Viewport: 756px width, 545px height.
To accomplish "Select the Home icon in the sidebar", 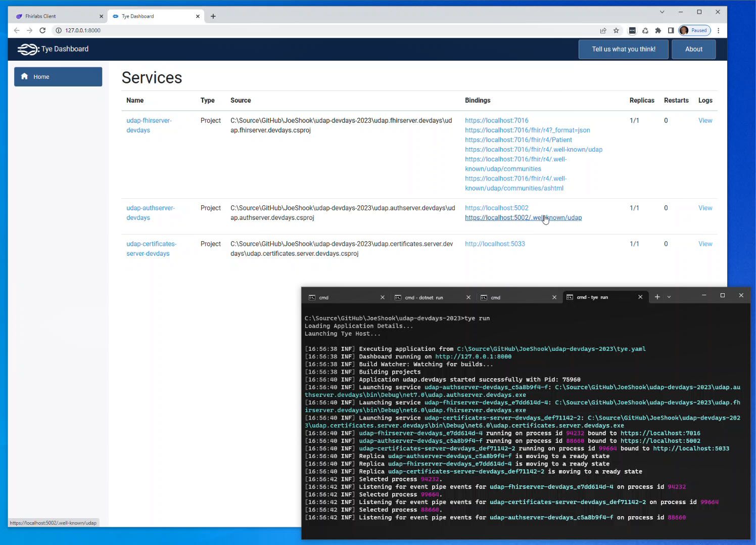I will pyautogui.click(x=24, y=76).
